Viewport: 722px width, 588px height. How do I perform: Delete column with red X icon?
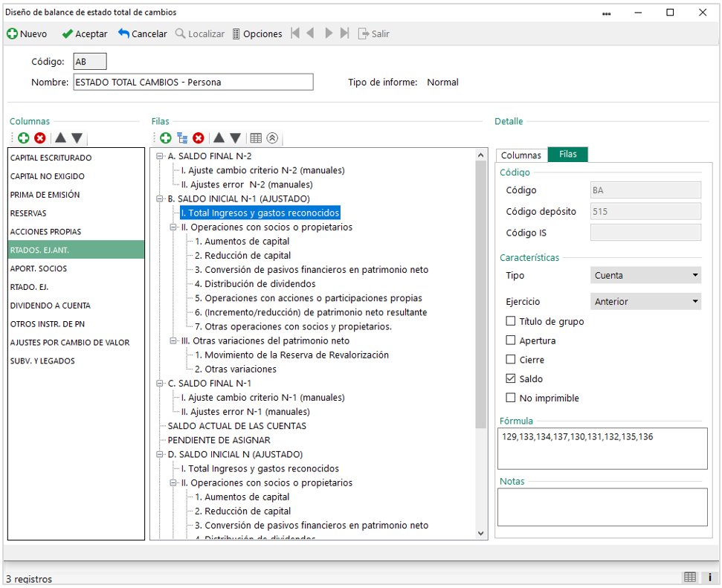click(40, 138)
